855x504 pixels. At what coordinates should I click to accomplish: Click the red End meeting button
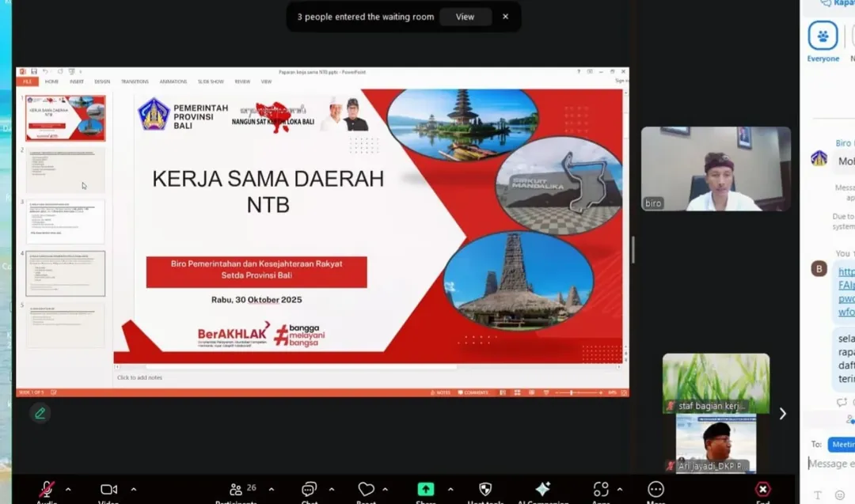pos(762,490)
